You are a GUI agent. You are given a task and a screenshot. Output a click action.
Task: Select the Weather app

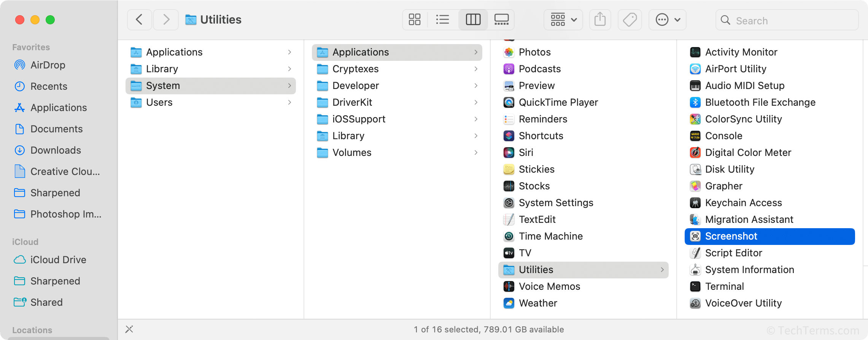[583, 303]
